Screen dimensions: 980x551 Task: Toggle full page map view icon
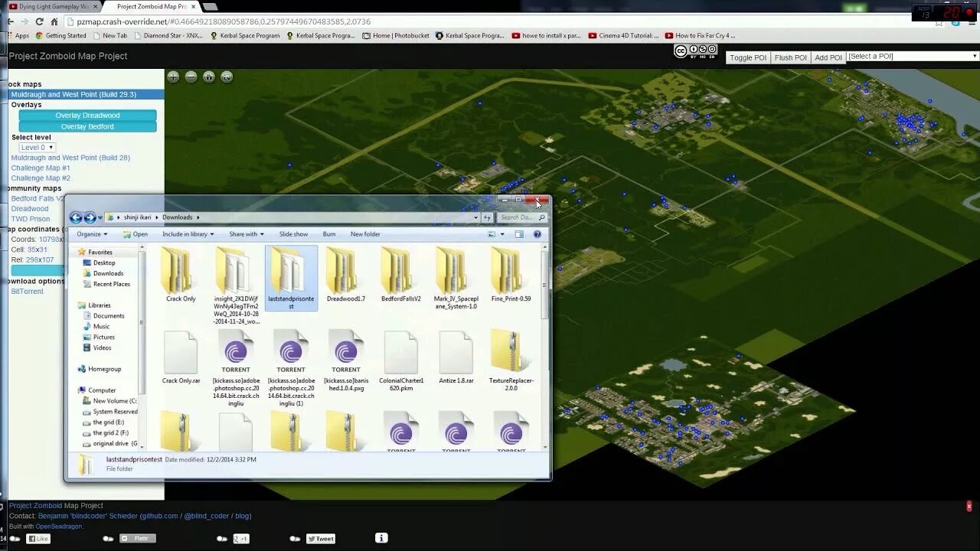227,77
